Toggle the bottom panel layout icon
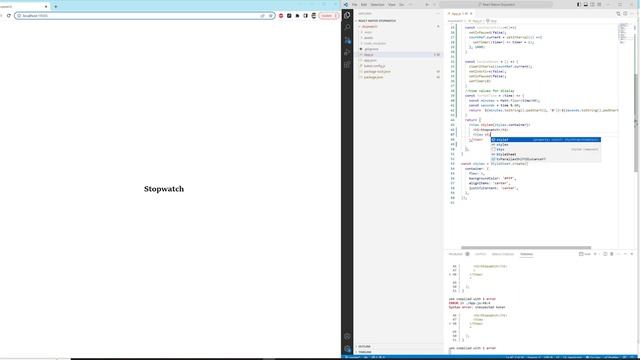 point(585,4)
